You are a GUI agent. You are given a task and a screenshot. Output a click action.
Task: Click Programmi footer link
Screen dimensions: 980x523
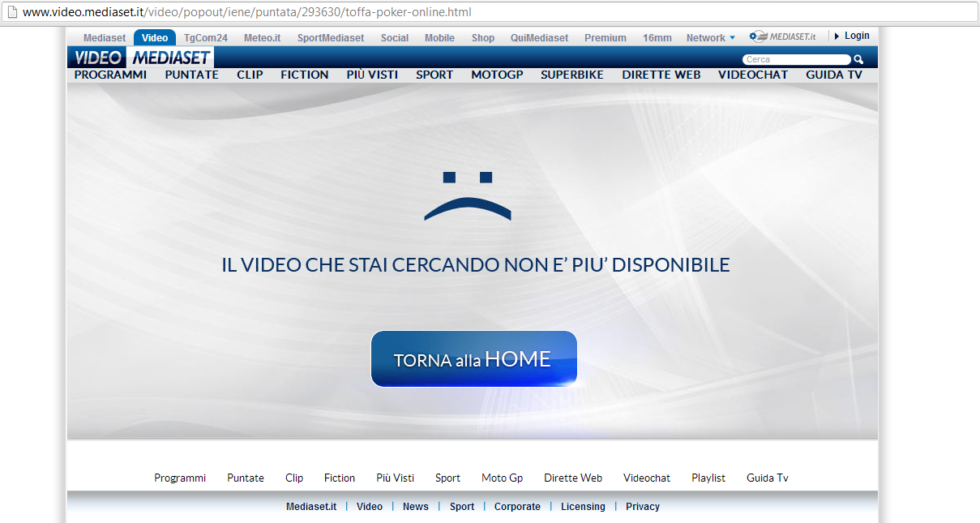pos(180,478)
